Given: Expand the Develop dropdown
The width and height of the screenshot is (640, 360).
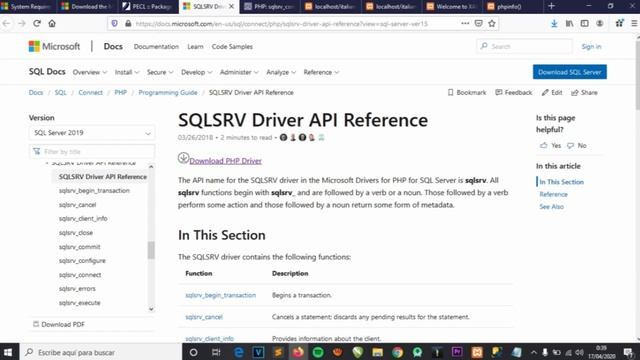Looking at the screenshot, I should pos(197,72).
